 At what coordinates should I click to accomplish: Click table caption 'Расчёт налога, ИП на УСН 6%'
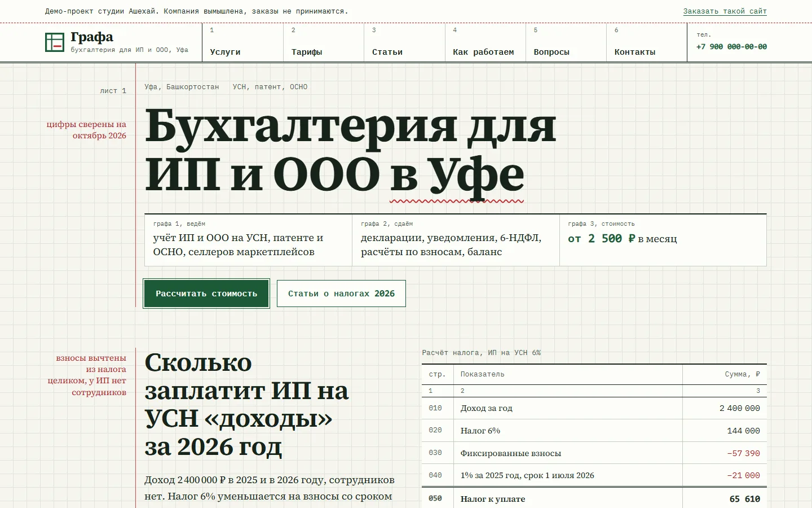click(481, 353)
